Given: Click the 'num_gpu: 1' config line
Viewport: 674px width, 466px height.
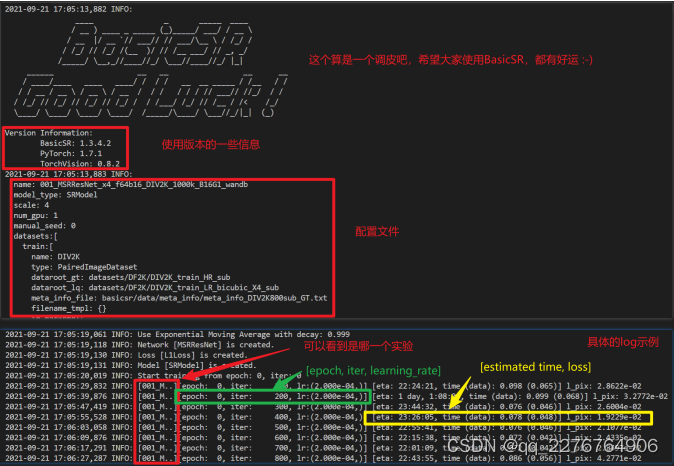Looking at the screenshot, I should point(36,215).
